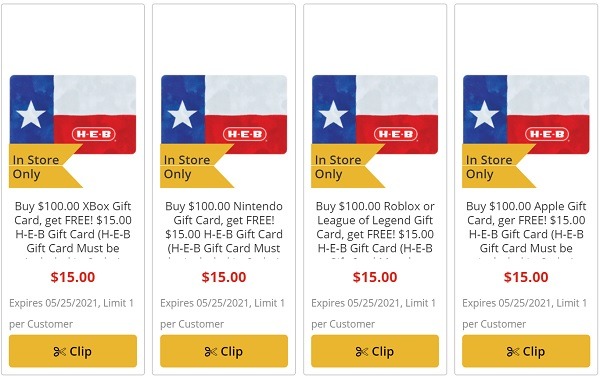Click scissors icon on Apple coupon Clip button
Image resolution: width=600 pixels, height=378 pixels.
tap(513, 352)
